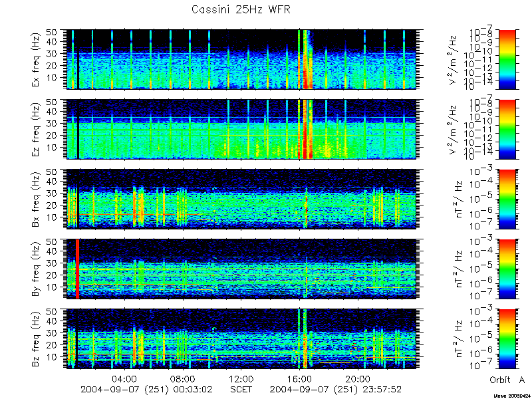
Task: Select the "Ex freq (Hz)" axis label
Action: [36, 59]
